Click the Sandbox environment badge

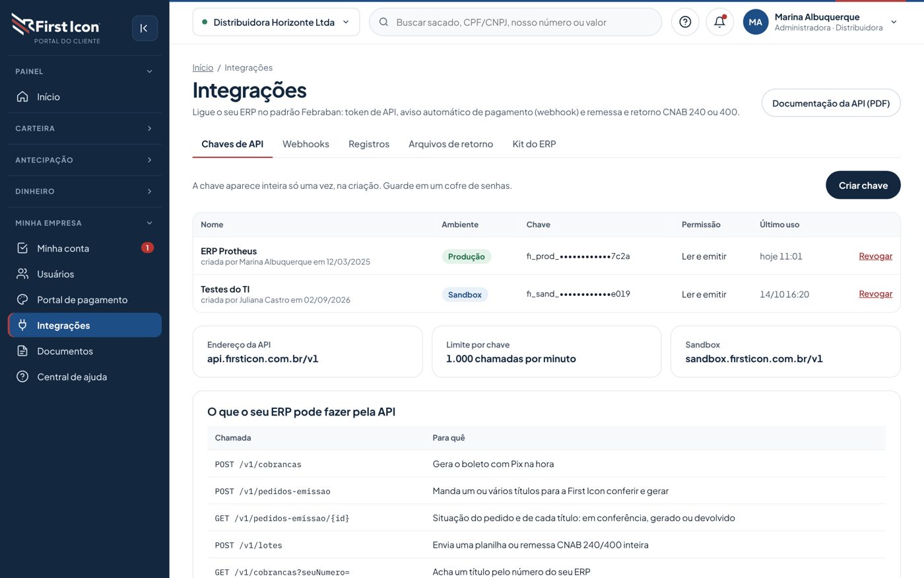pos(465,295)
